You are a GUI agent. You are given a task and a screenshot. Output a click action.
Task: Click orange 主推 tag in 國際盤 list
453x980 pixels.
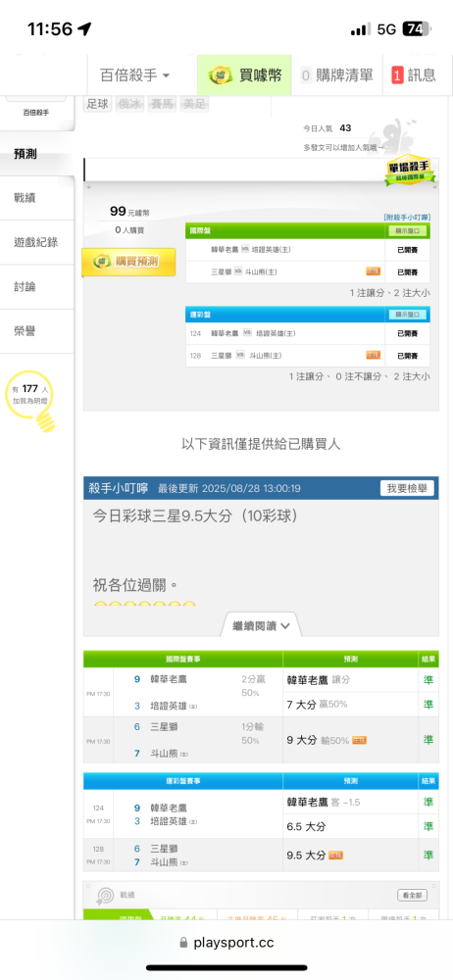click(373, 271)
